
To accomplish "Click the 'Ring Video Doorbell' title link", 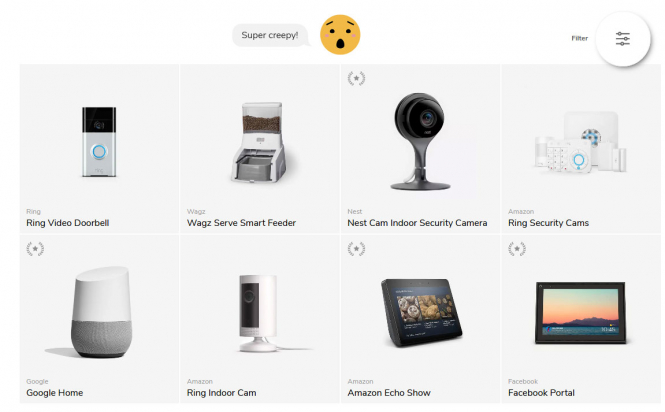I will click(68, 223).
